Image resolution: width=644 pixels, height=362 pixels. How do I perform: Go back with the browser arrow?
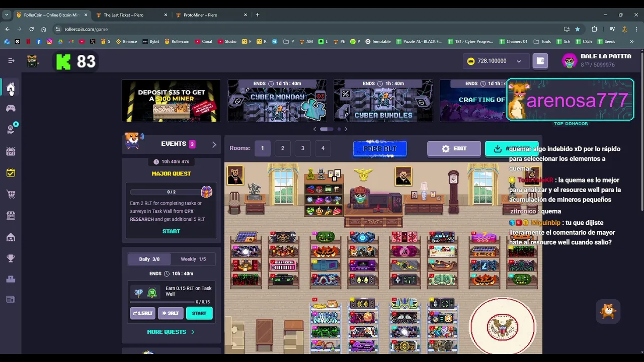coord(7,29)
